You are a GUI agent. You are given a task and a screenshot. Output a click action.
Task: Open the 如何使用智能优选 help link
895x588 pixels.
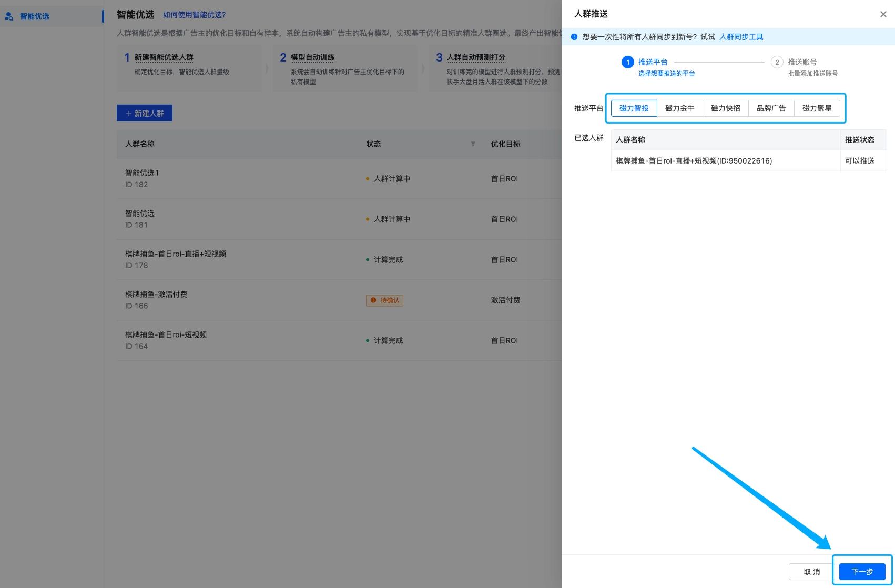194,15
